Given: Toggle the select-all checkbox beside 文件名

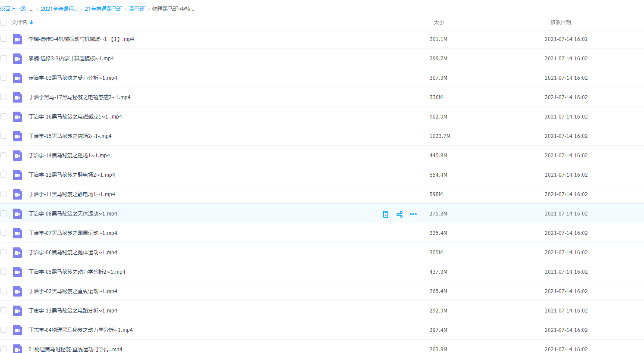Looking at the screenshot, I should pyautogui.click(x=3, y=22).
